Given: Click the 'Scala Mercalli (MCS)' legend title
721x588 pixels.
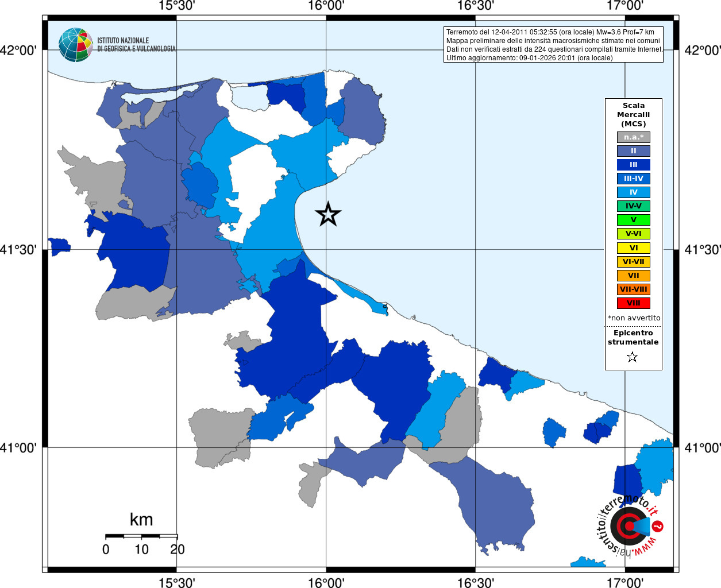Looking at the screenshot, I should coord(634,114).
